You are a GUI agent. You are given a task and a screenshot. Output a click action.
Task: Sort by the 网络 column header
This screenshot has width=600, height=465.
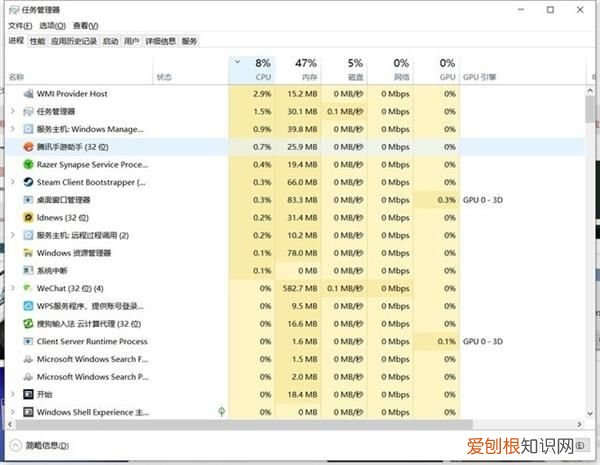click(x=391, y=70)
